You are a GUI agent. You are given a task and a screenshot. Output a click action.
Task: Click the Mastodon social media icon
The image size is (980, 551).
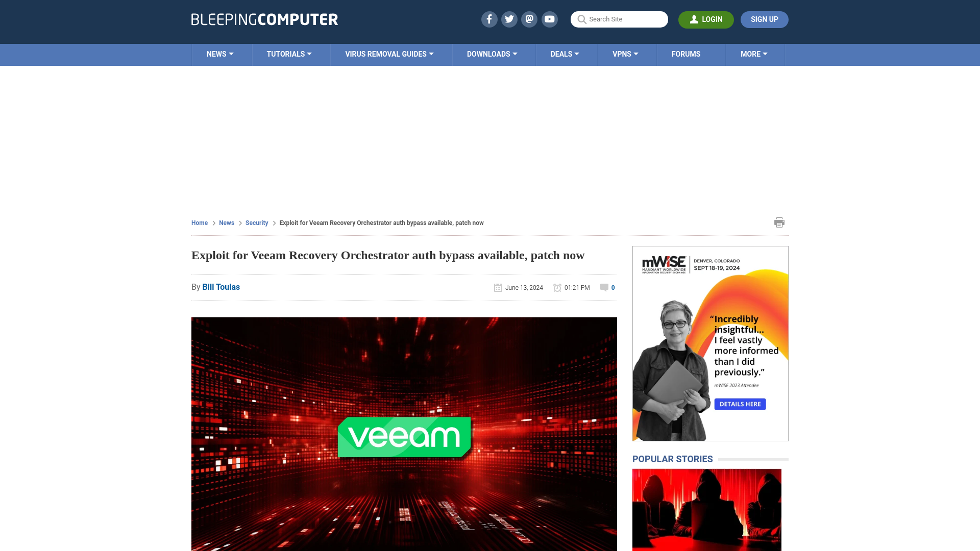530,19
